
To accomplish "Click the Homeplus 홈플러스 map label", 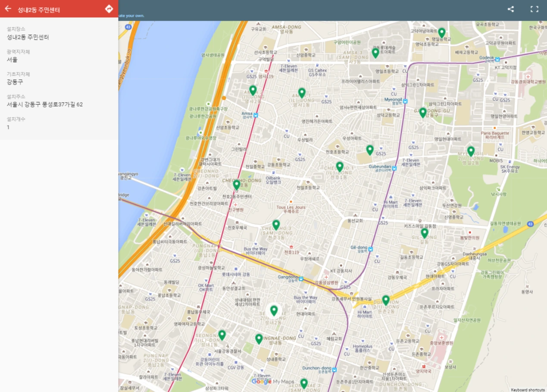I will tap(363, 348).
